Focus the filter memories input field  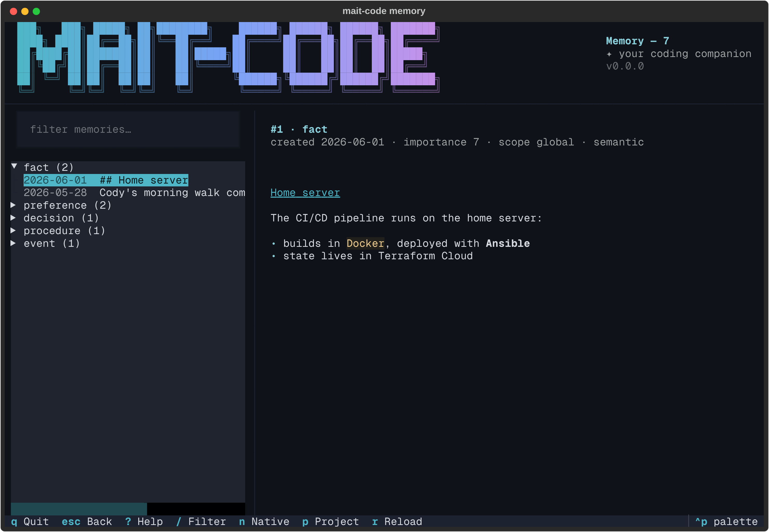pyautogui.click(x=128, y=129)
